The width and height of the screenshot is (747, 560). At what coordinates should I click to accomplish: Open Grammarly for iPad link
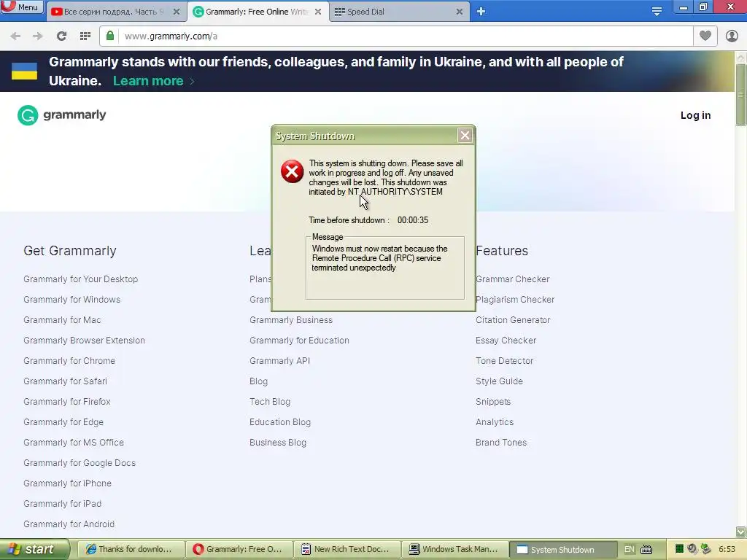63,504
